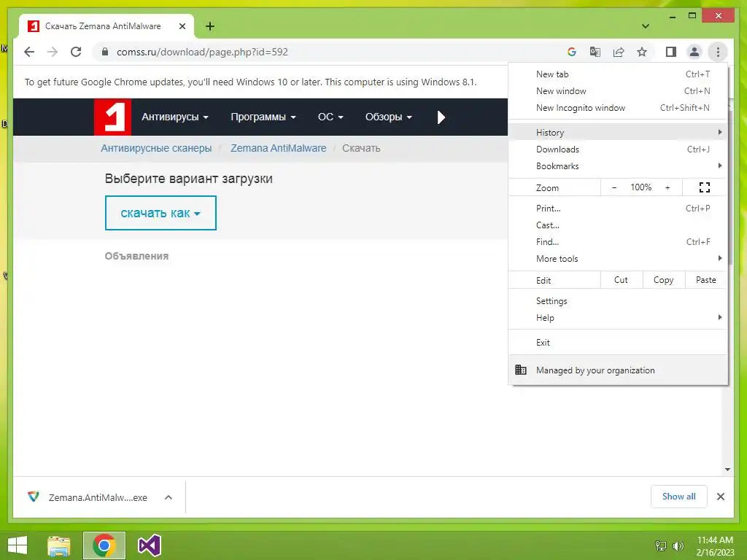Translate this page with the translate icon
Screen dimensions: 747x560
pyautogui.click(x=595, y=52)
